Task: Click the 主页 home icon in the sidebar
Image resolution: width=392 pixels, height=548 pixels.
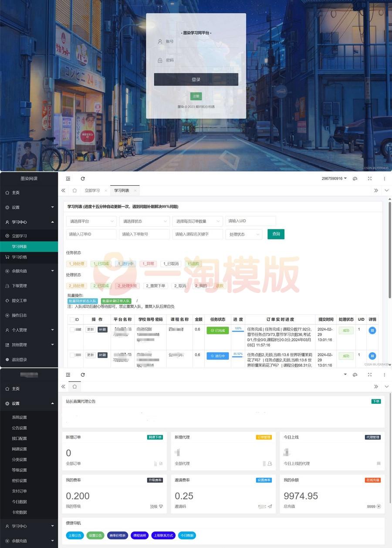Action: click(7, 192)
